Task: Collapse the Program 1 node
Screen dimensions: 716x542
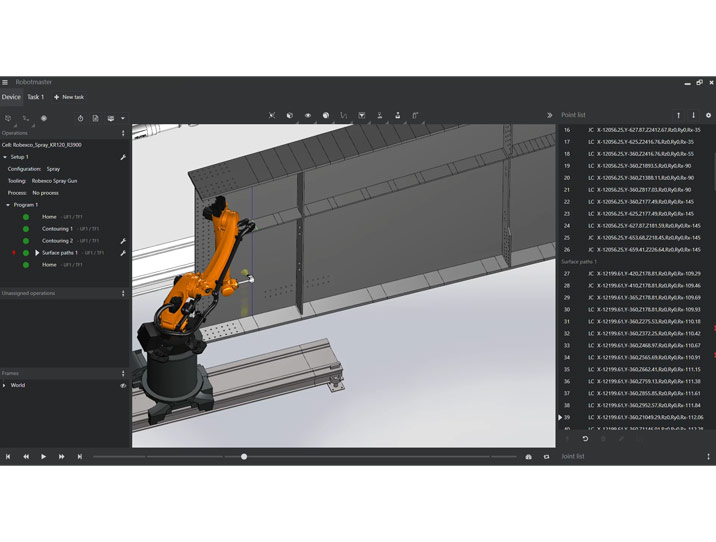Action: coord(8,205)
